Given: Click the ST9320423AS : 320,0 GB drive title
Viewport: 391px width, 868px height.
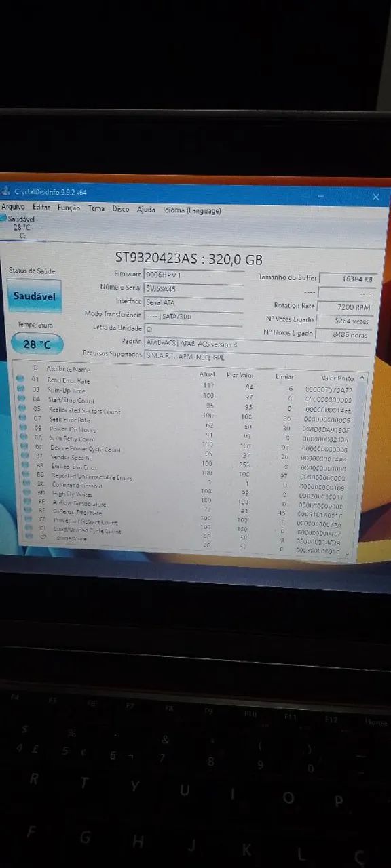Looking at the screenshot, I should point(189,259).
